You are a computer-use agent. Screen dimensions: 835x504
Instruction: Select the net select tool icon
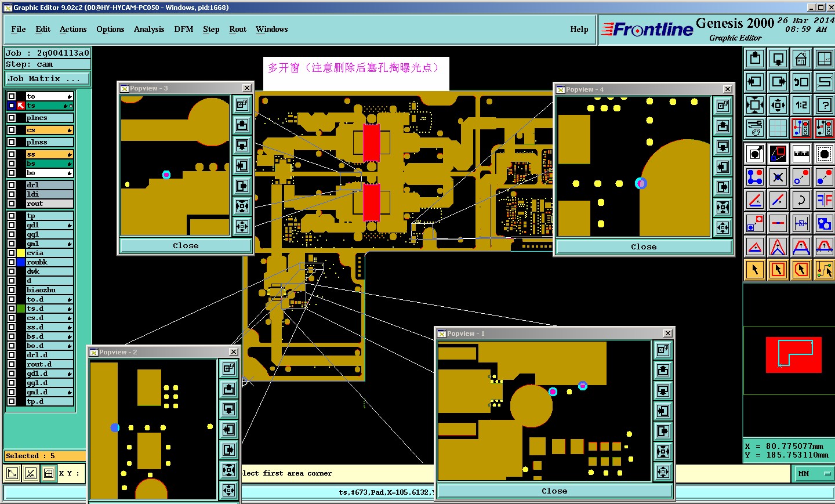825,269
